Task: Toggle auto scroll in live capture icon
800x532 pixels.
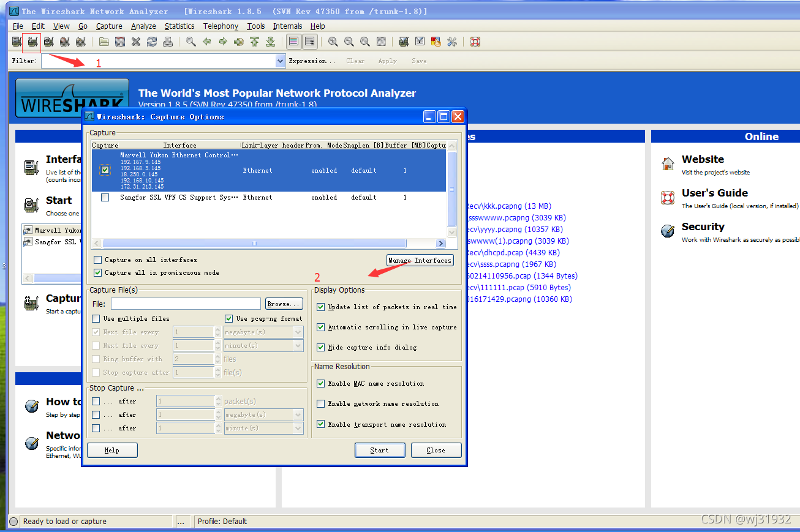Action: [310, 42]
